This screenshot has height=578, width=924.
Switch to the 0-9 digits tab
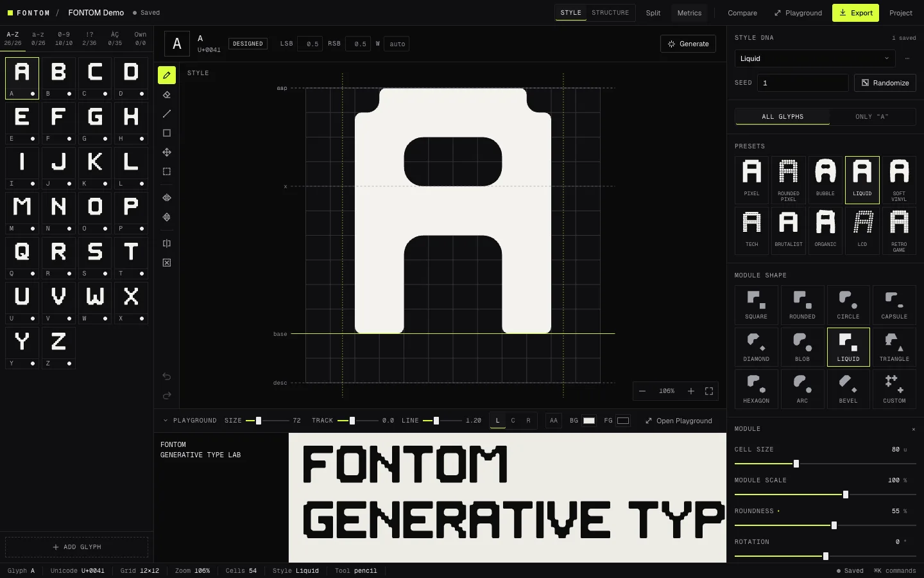(64, 39)
